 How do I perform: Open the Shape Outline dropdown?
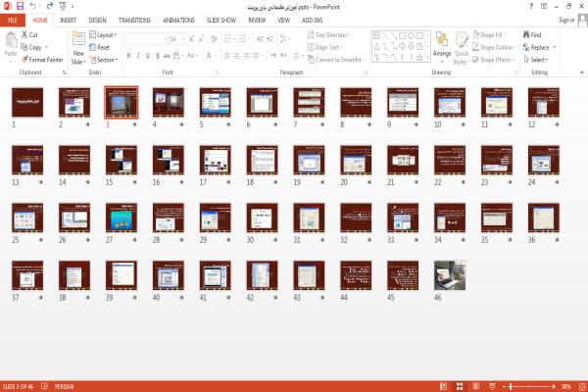coord(494,47)
